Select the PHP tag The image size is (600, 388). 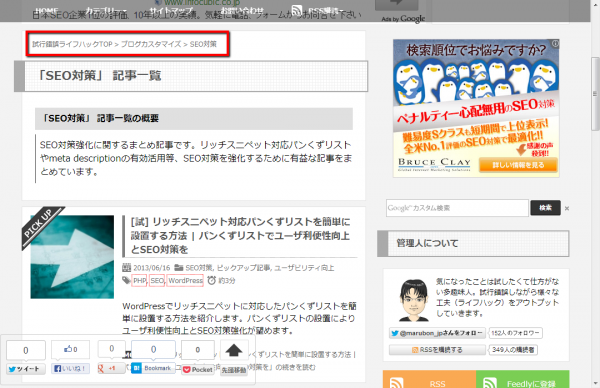(139, 280)
